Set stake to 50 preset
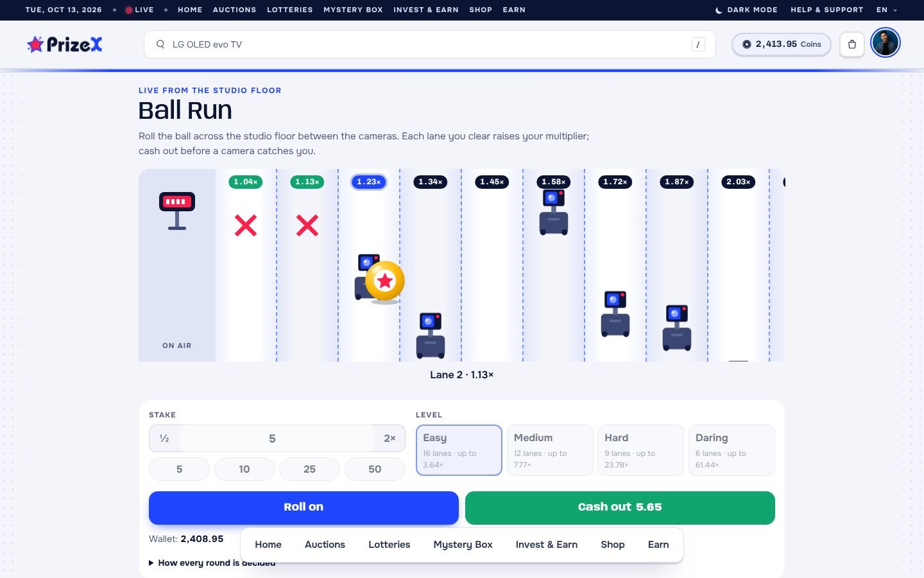This screenshot has height=578, width=924. tap(375, 469)
